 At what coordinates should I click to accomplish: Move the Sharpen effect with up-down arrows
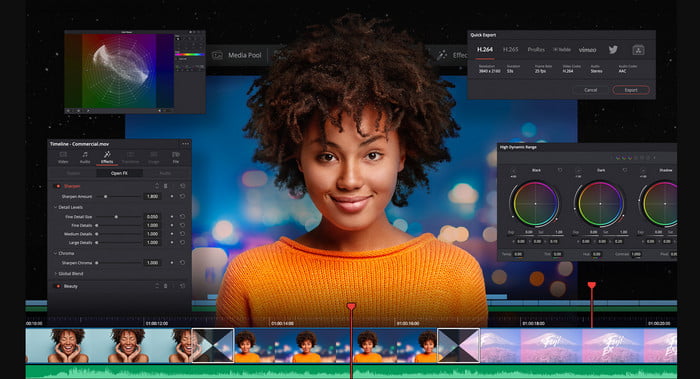pos(157,186)
